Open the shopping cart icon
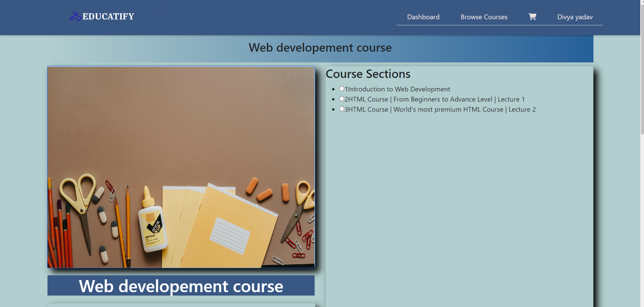Screen dimensions: 644x307 (532, 17)
